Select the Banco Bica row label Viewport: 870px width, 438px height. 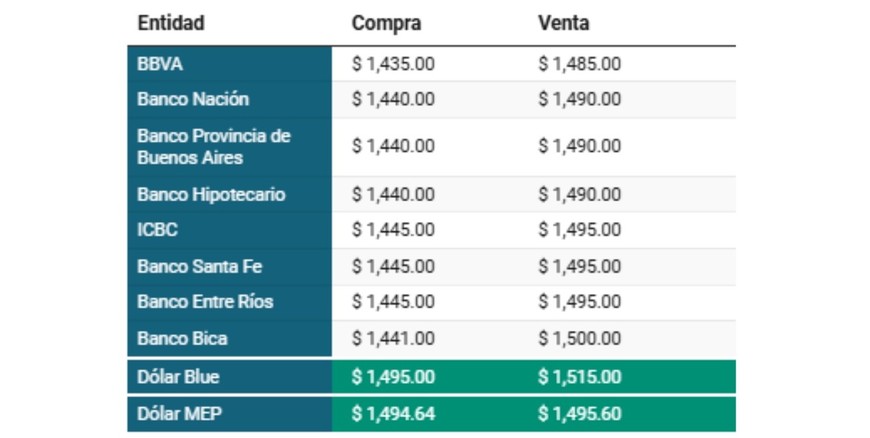point(182,338)
